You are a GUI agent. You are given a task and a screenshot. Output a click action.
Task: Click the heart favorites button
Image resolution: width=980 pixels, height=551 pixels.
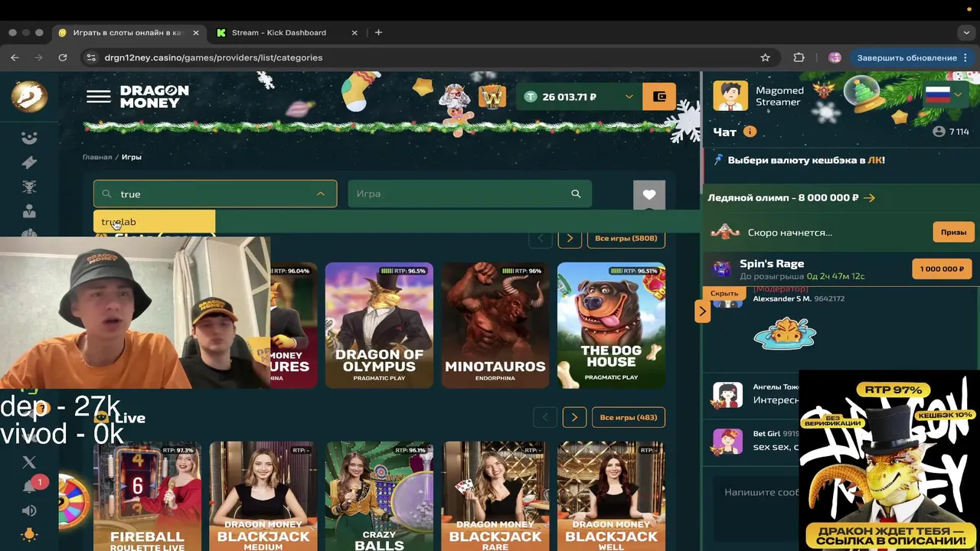649,194
